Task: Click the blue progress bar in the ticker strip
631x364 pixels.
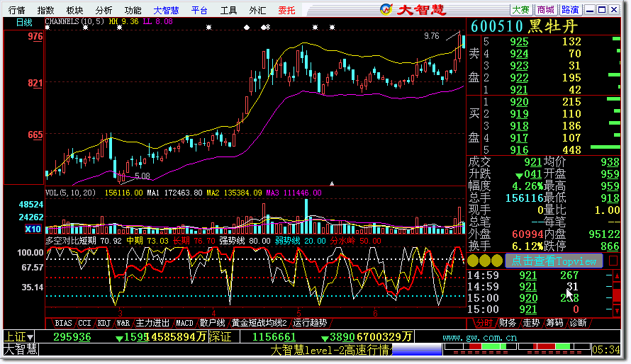Action: pos(417,350)
